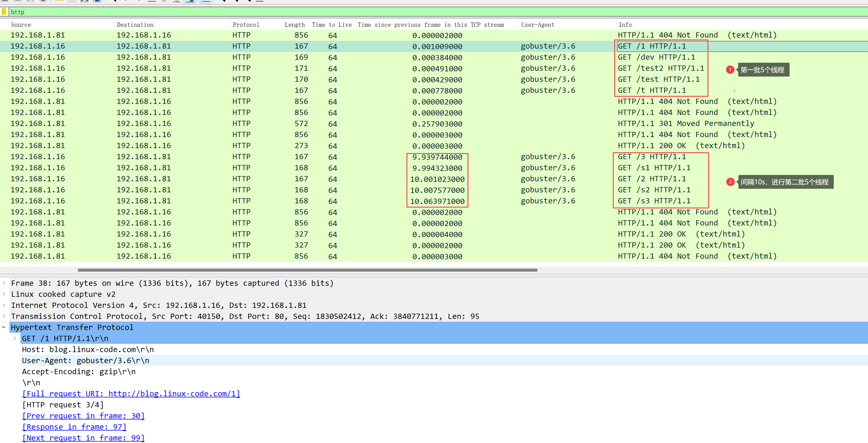Select the GET /s3 HTTP/1.1 packet
Image resolution: width=868 pixels, height=443 pixels.
(434, 201)
